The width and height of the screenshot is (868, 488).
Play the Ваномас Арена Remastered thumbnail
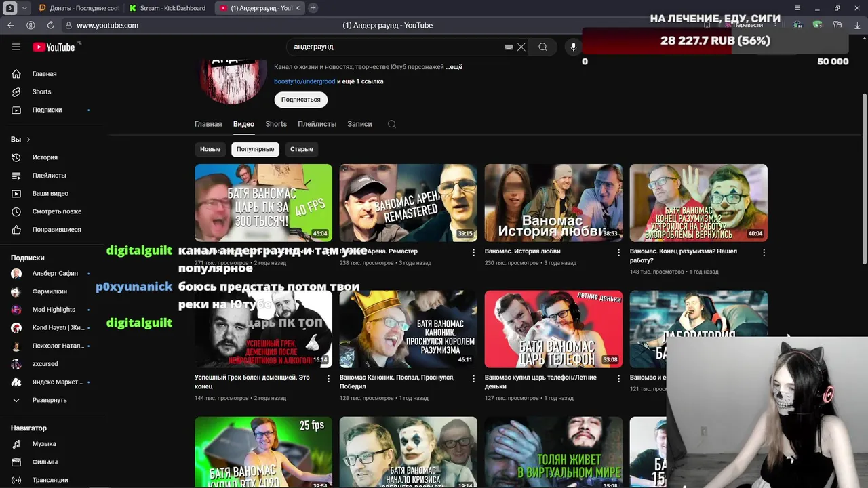(x=408, y=203)
